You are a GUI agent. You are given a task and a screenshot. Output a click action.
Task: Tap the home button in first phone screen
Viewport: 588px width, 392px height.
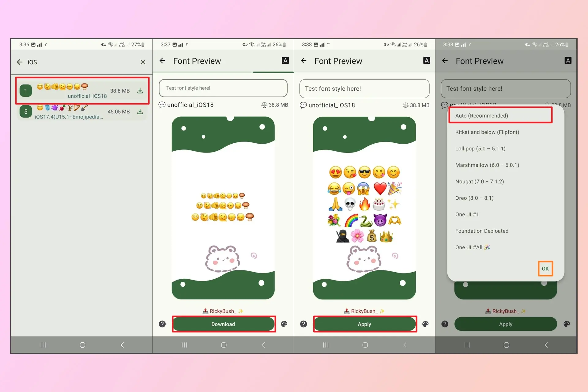coord(82,345)
